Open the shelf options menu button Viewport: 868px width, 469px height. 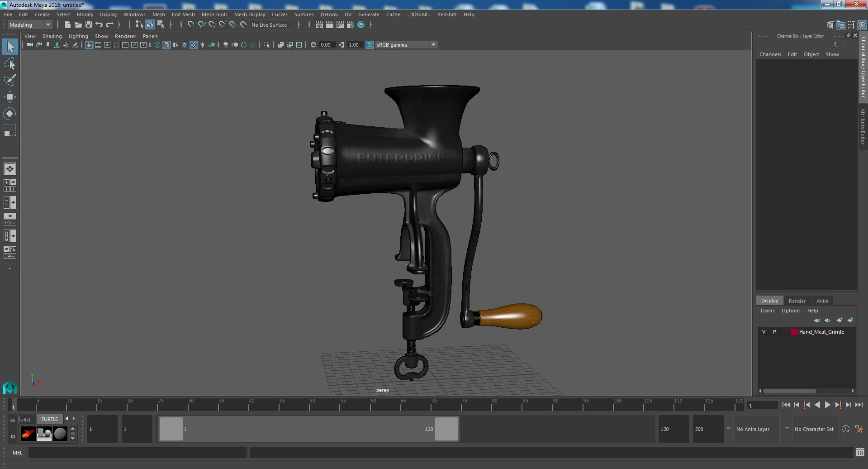13,436
